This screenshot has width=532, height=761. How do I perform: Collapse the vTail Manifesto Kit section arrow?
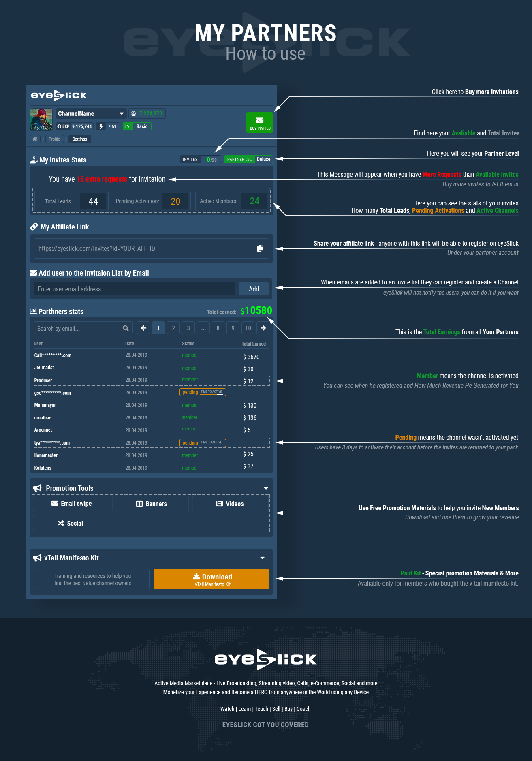[x=263, y=558]
